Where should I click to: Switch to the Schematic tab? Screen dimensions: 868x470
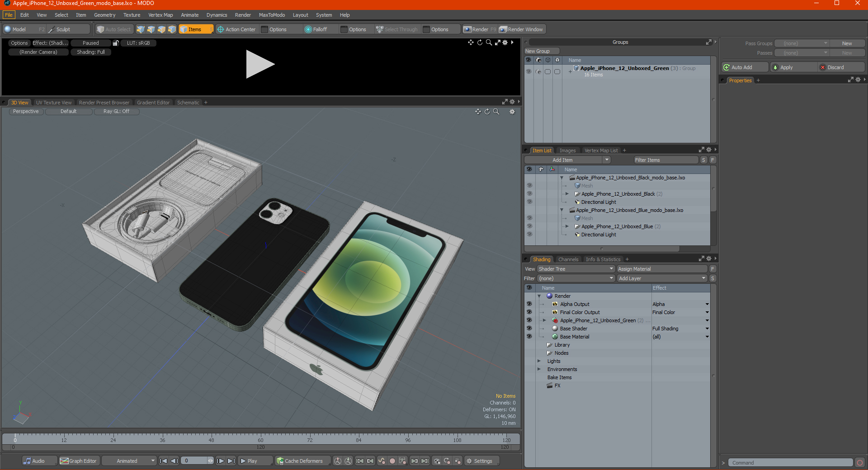[x=188, y=103]
